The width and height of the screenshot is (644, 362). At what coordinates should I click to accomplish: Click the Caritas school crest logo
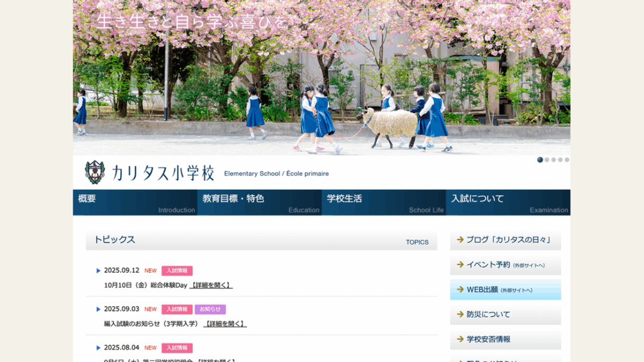[x=95, y=172]
